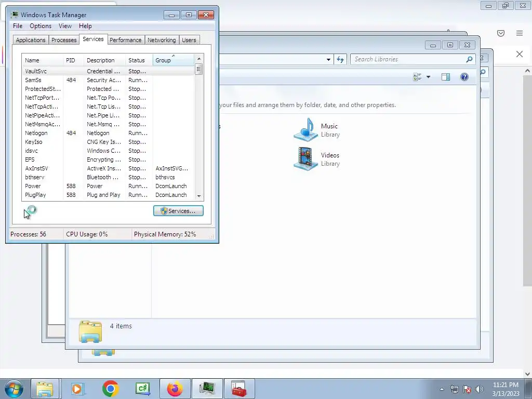
Task: Select the bthserv service row
Action: [108, 177]
